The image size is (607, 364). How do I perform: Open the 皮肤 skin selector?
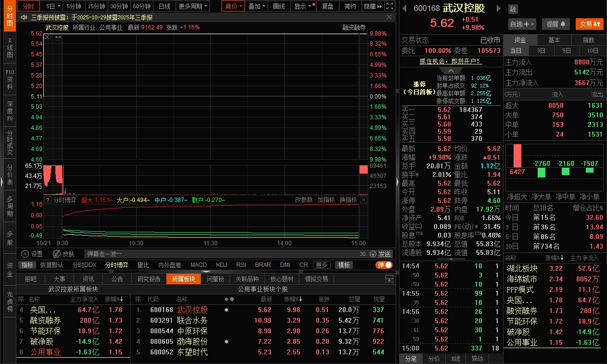point(64,254)
